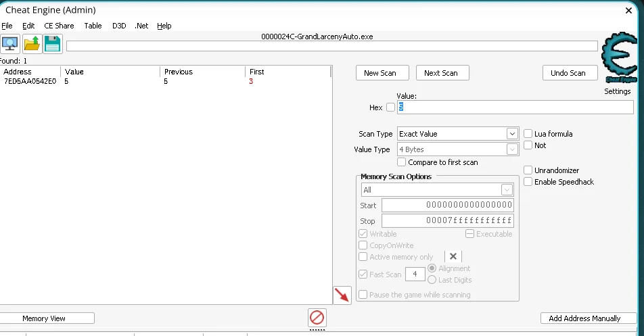The image size is (644, 336).
Task: Toggle the Writable checkbox
Action: [x=363, y=234]
